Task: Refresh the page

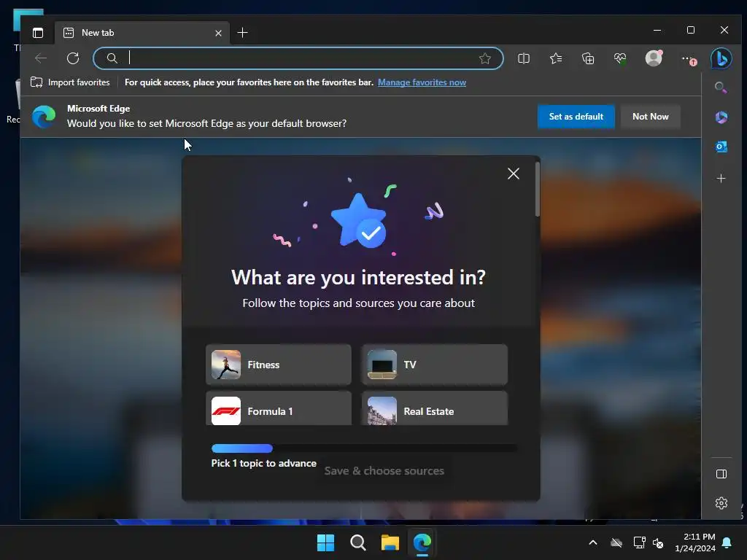Action: point(73,58)
